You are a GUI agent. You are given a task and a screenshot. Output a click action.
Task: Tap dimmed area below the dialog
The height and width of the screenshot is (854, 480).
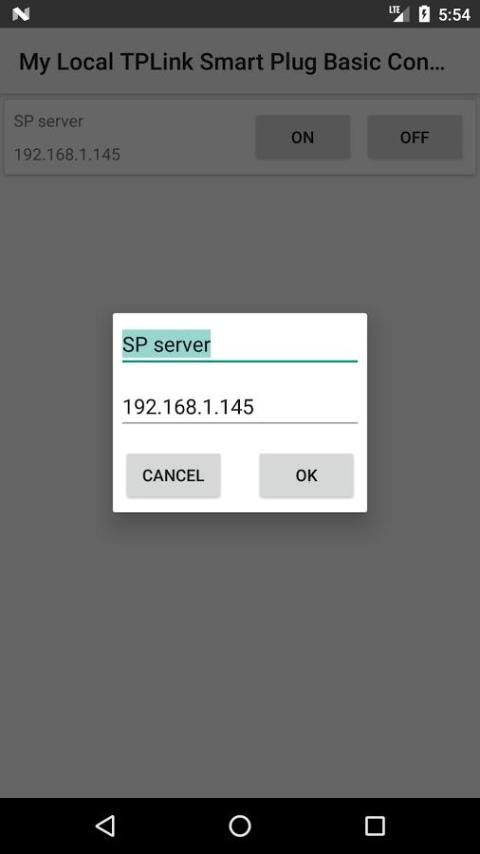click(240, 654)
